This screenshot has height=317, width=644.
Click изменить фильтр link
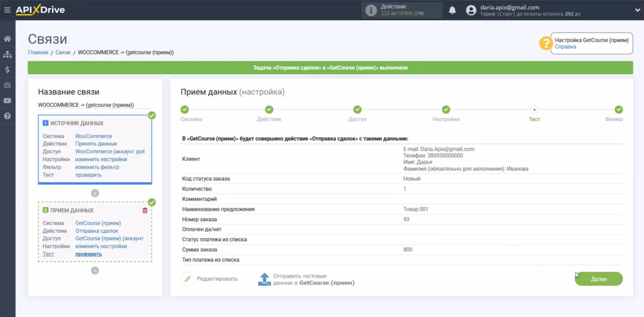click(97, 167)
